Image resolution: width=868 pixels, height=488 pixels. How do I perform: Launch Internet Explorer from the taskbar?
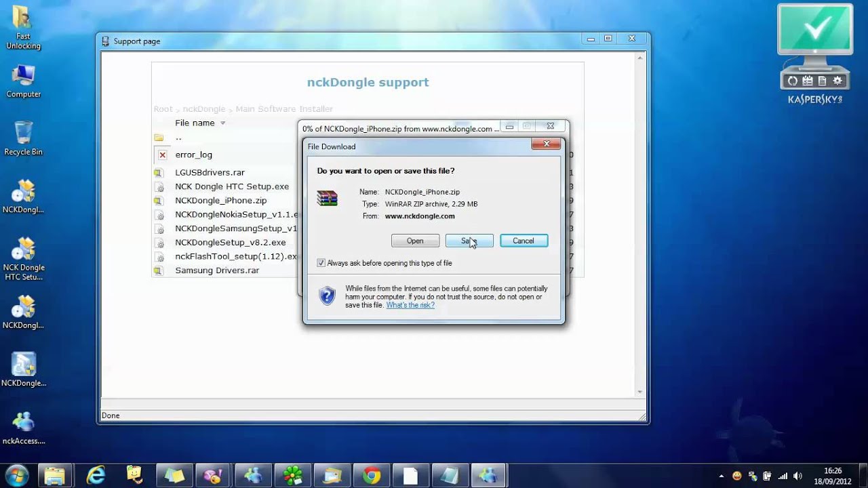point(96,475)
